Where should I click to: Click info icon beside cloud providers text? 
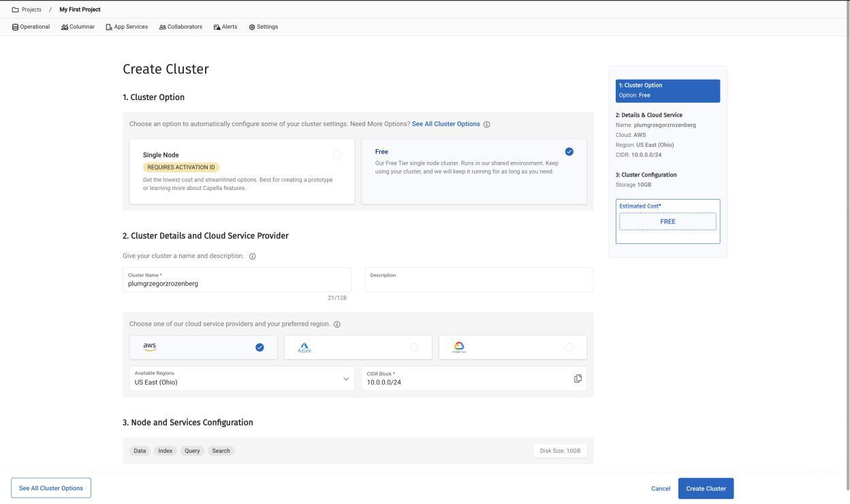[x=336, y=324]
